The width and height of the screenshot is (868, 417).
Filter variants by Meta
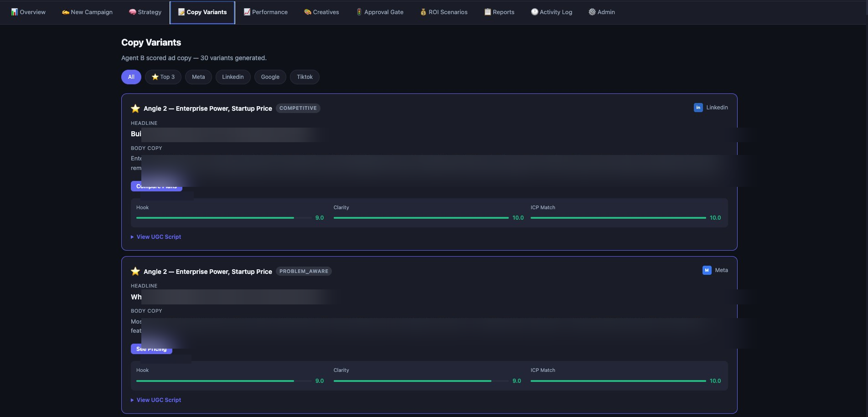198,77
